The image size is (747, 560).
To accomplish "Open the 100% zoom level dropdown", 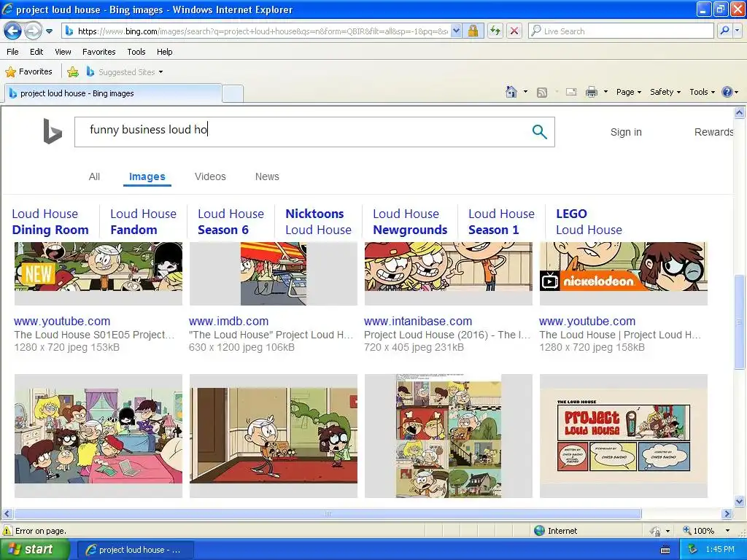I will coord(727,531).
